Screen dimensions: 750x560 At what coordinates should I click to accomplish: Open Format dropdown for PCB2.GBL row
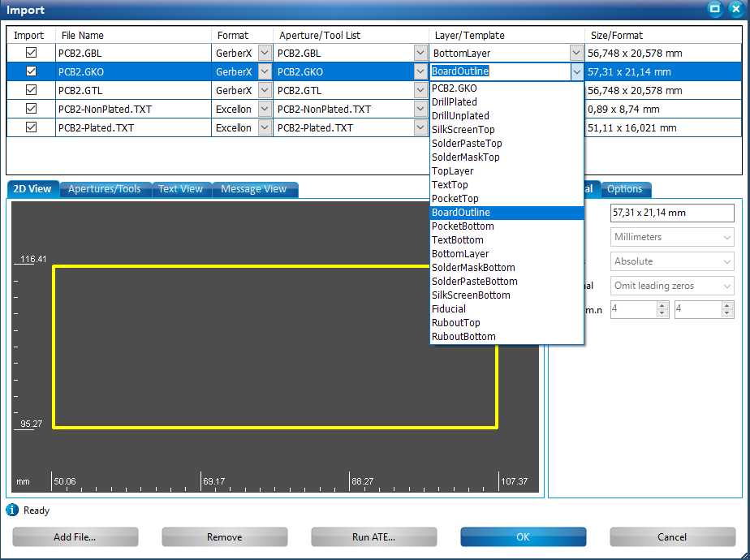(x=265, y=53)
